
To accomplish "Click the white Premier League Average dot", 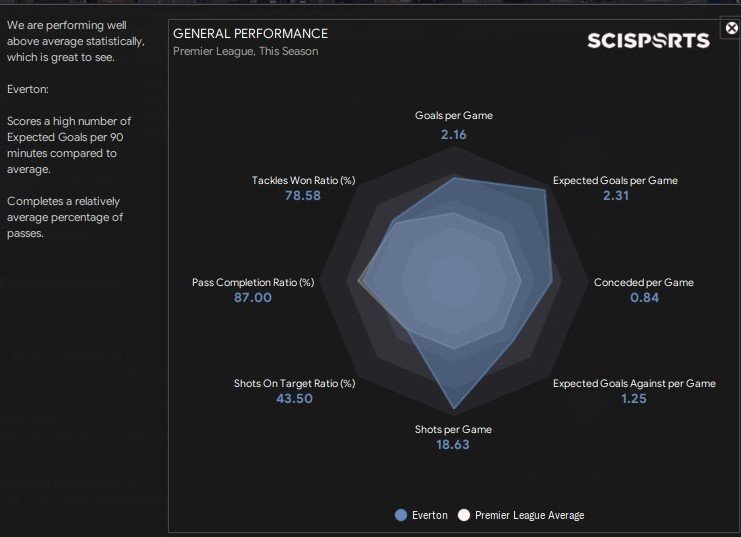I will click(463, 515).
